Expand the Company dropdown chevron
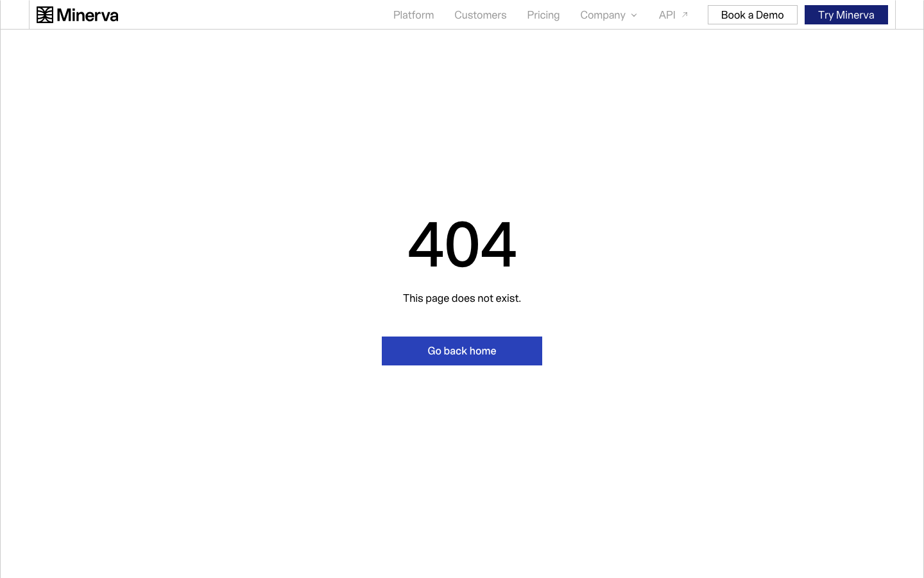924x578 pixels. [634, 15]
